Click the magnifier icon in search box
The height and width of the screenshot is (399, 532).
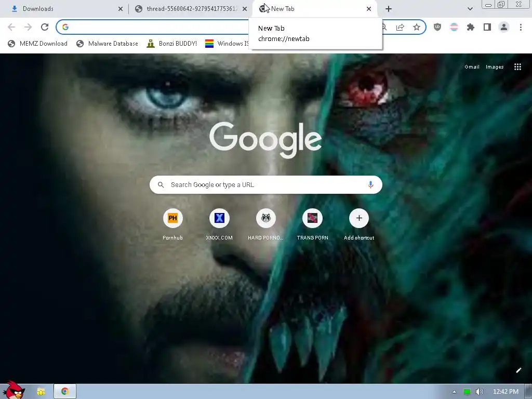click(161, 184)
